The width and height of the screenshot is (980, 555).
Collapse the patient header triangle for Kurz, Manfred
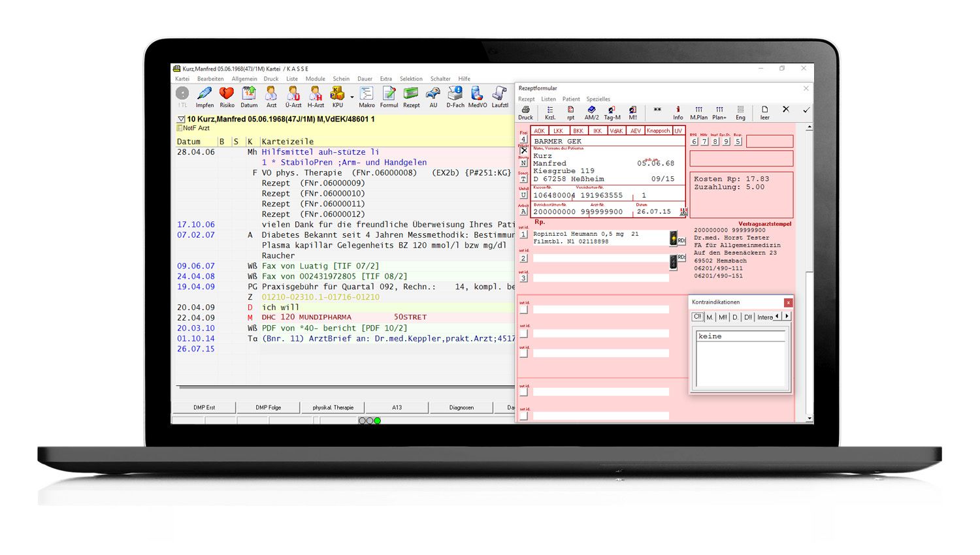click(181, 119)
